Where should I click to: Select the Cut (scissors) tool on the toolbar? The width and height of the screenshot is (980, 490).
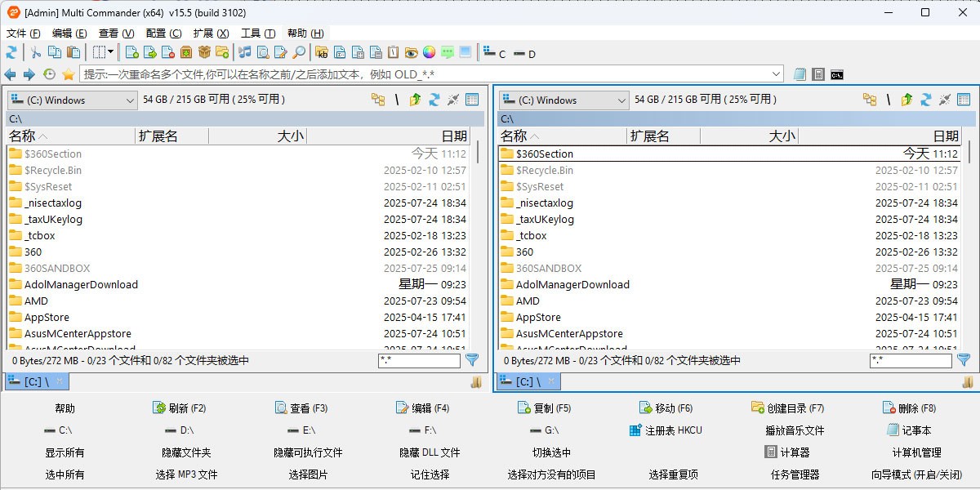point(36,52)
